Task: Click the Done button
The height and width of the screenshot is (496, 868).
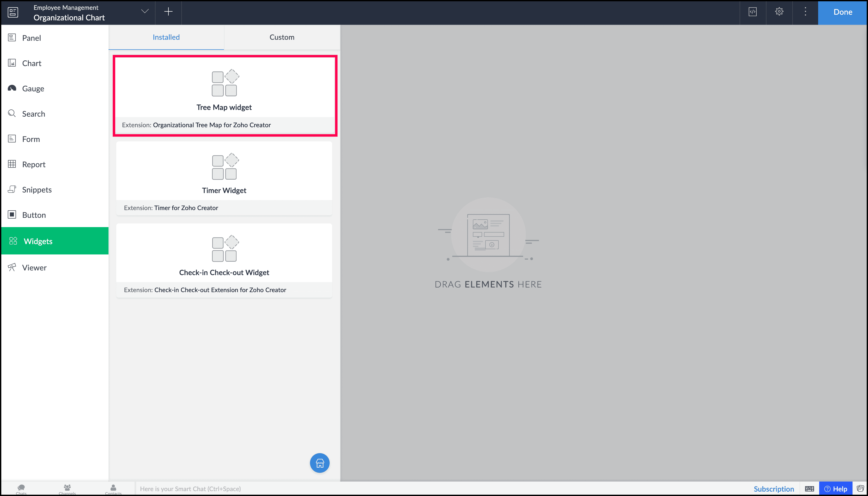Action: point(842,12)
